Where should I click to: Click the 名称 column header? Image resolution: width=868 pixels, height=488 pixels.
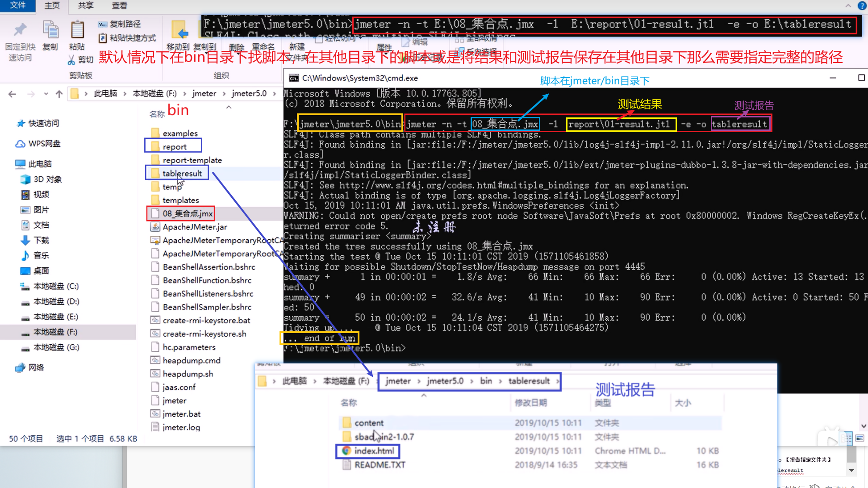click(157, 114)
